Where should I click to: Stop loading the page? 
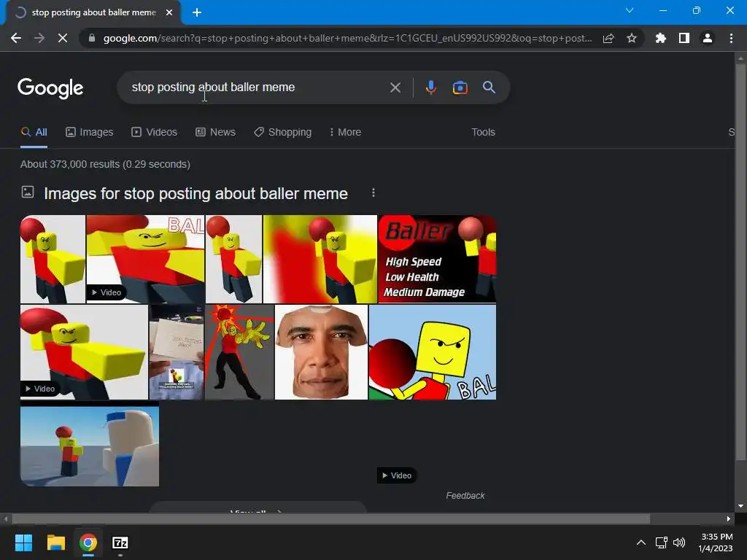click(63, 38)
